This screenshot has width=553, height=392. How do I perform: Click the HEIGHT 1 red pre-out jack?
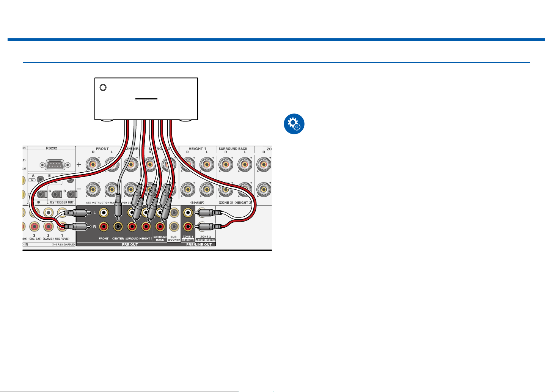146,227
